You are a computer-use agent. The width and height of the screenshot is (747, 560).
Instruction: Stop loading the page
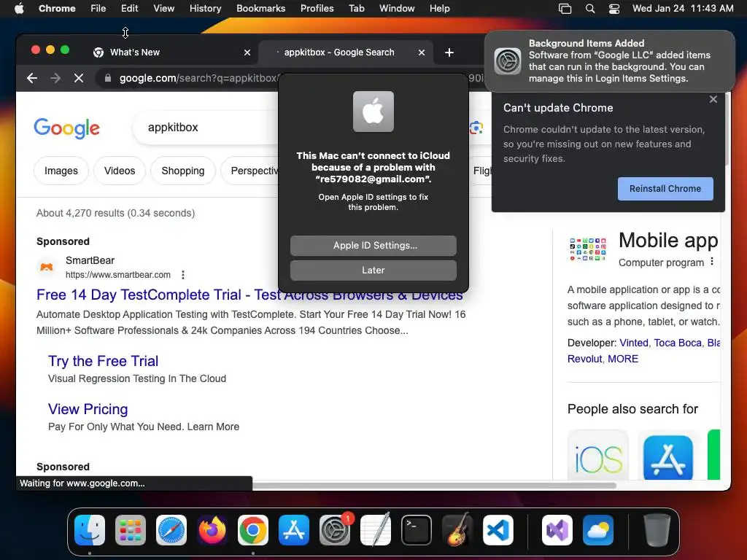pyautogui.click(x=79, y=78)
